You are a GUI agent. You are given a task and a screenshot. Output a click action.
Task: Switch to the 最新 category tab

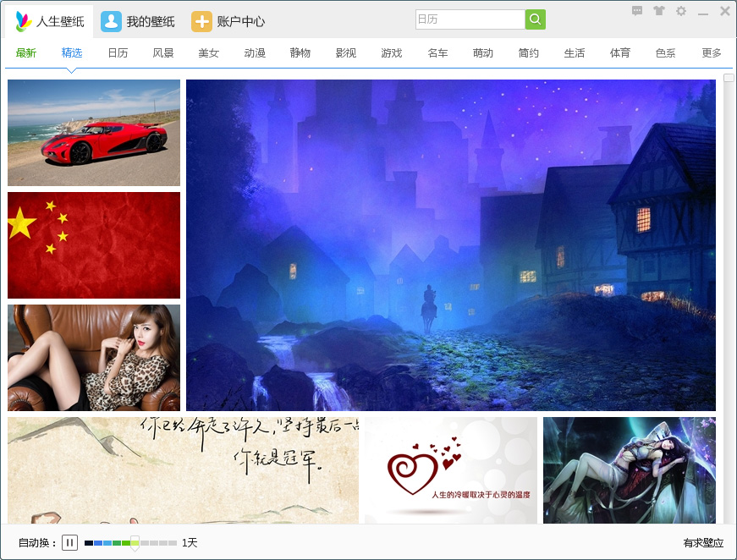26,53
